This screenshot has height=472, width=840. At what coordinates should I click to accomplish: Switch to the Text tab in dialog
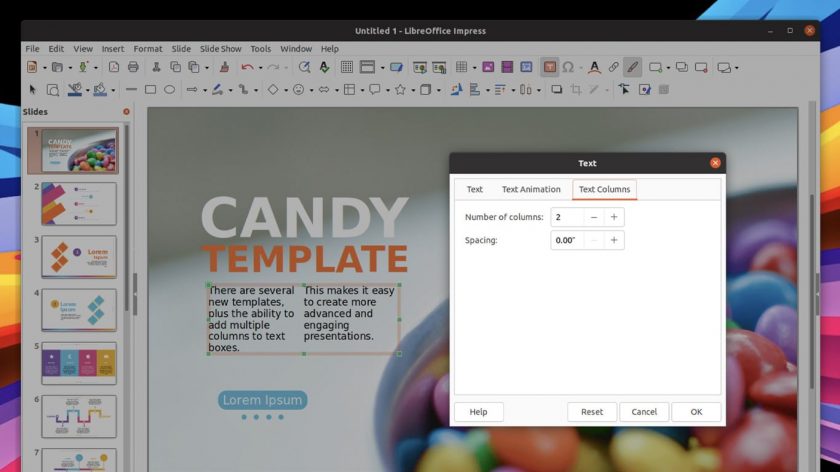click(x=474, y=189)
